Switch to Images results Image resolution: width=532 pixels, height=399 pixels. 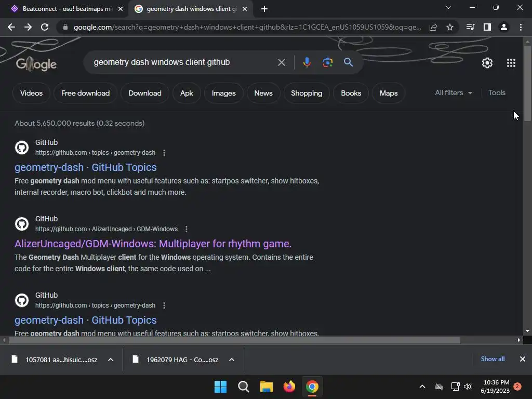pos(223,93)
